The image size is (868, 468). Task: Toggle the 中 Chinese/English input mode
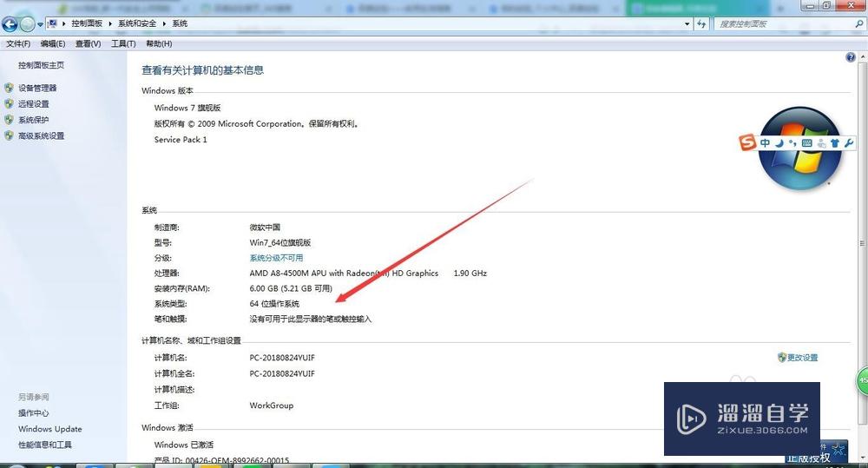tap(765, 143)
